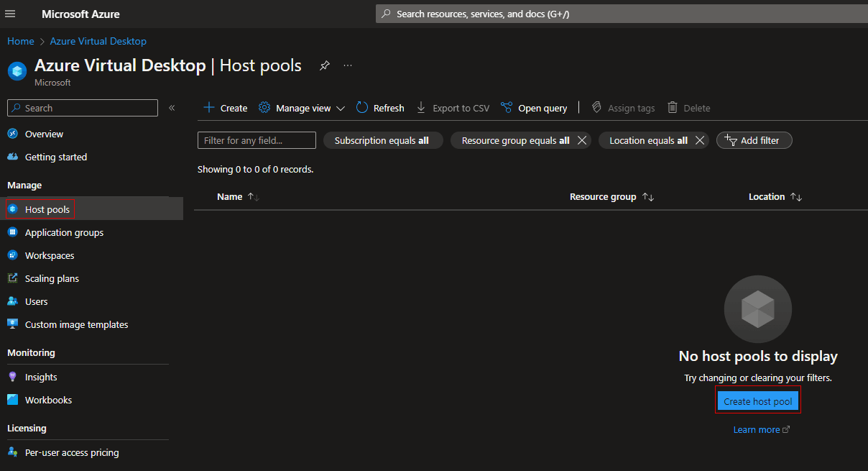Viewport: 868px width, 471px height.
Task: Select Application groups in the sidebar
Action: click(x=64, y=232)
